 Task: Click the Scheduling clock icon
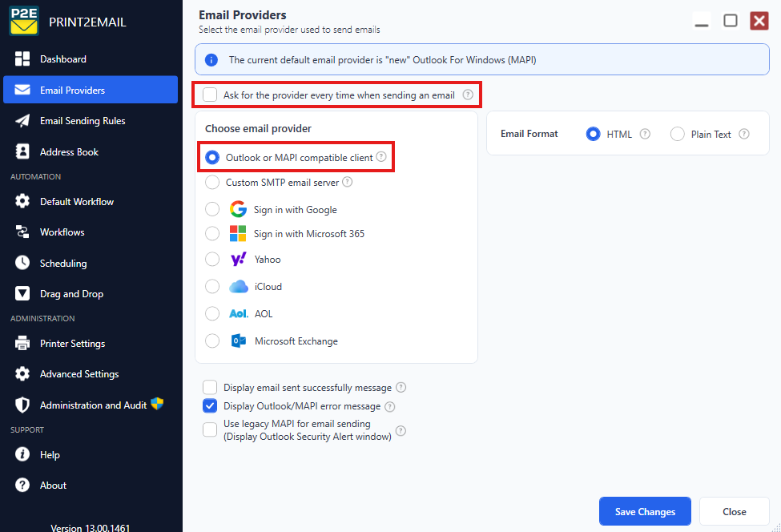pyautogui.click(x=22, y=263)
